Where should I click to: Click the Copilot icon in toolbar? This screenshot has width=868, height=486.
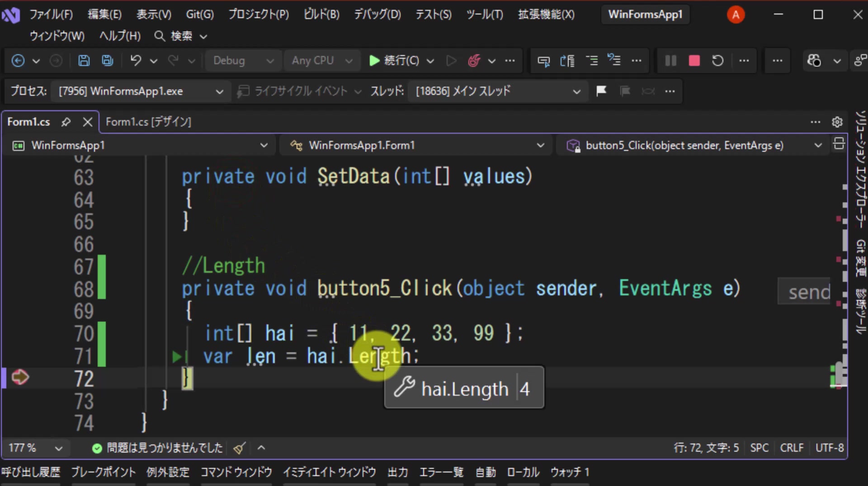point(814,61)
